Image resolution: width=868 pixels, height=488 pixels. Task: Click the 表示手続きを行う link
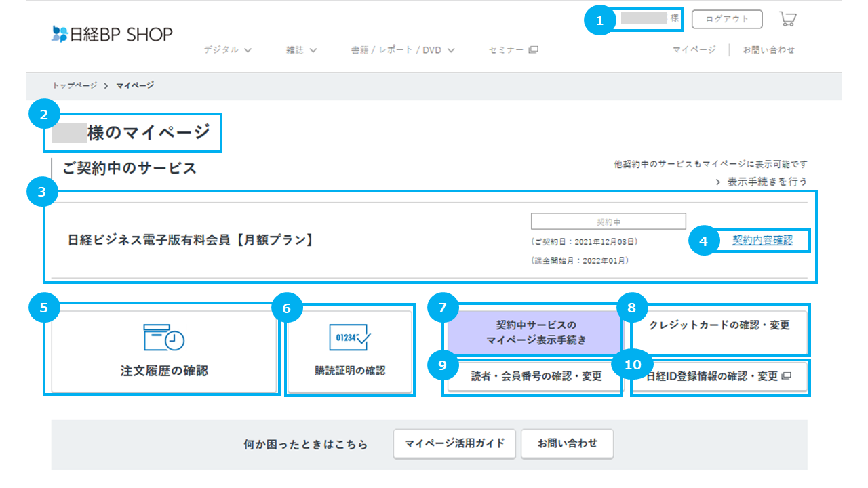click(762, 182)
